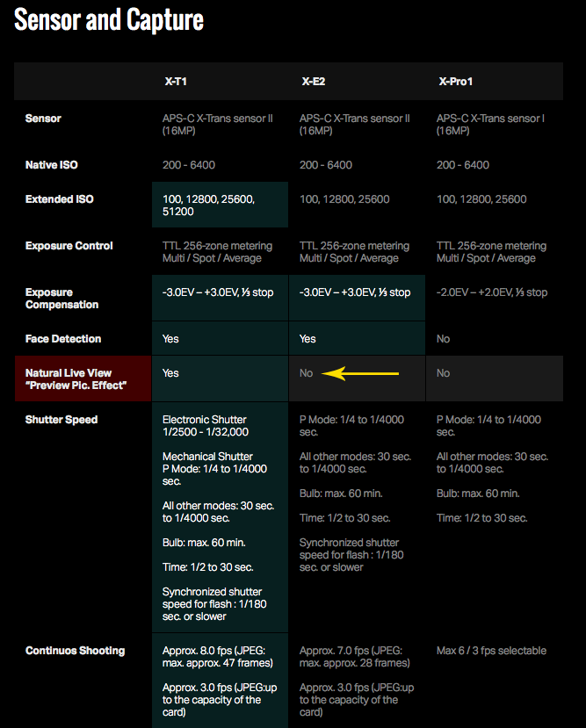586x728 pixels.
Task: Click the yellow arrow pointing at No
Action: 360,373
